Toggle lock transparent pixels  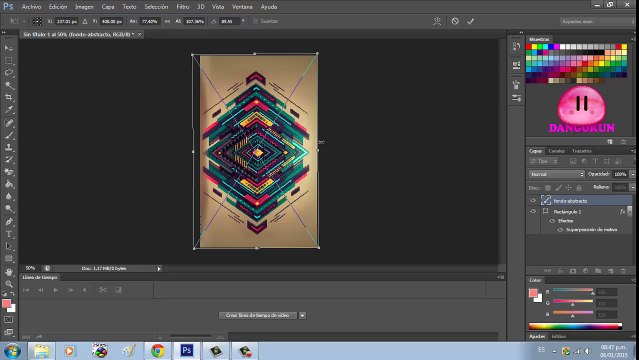pos(548,188)
